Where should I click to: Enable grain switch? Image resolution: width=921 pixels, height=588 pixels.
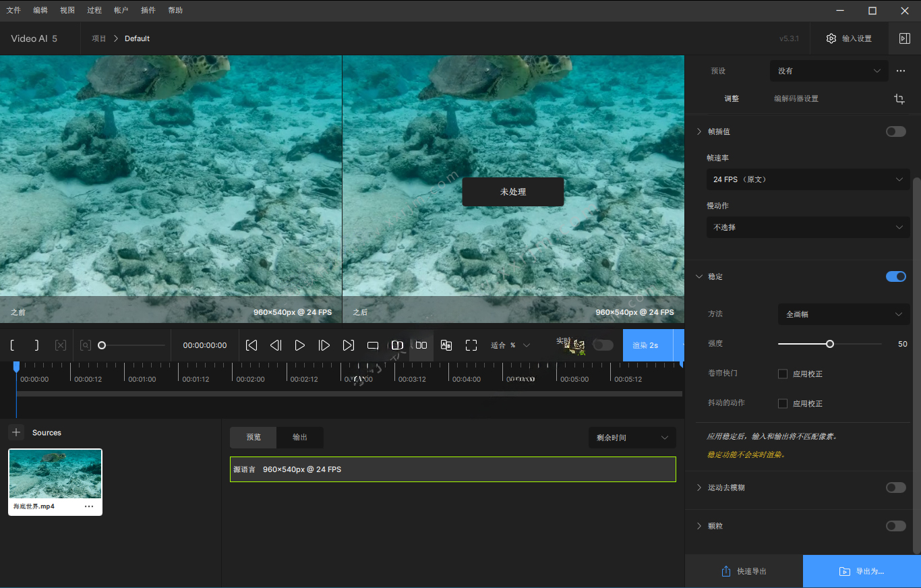pos(896,526)
